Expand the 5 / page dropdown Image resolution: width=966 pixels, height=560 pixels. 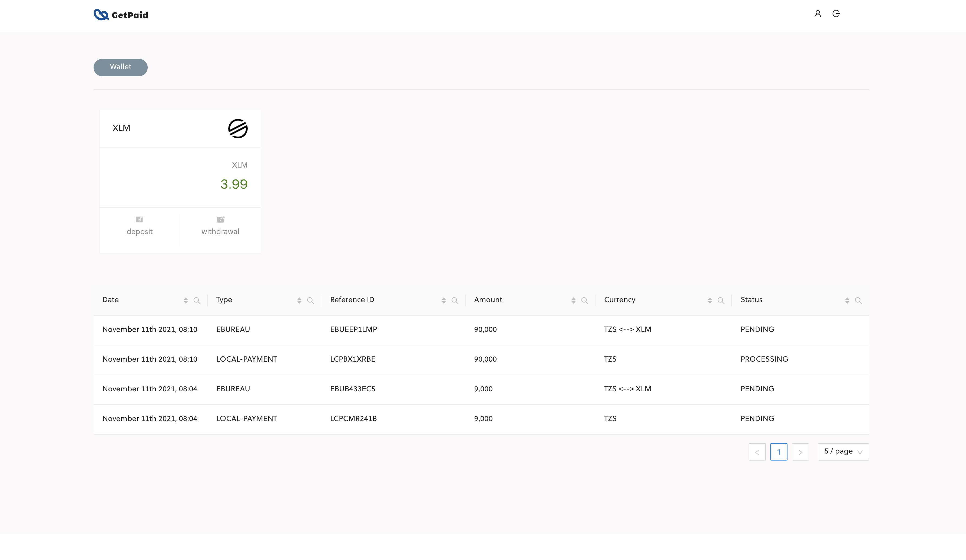(x=843, y=452)
